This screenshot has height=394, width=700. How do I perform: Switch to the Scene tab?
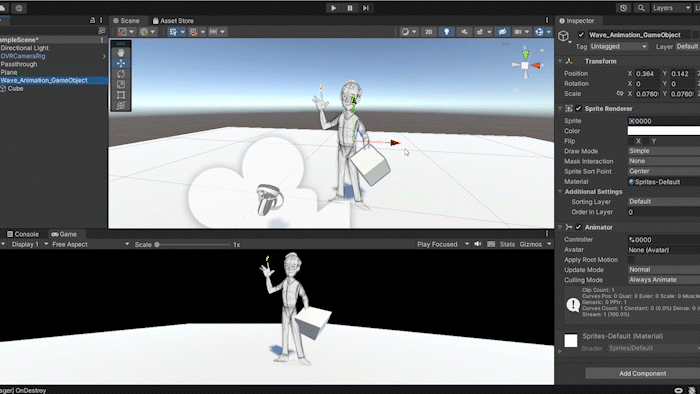coord(126,21)
